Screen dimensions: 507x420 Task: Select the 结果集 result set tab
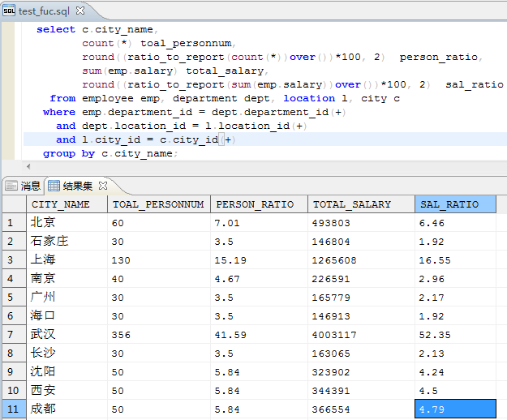(x=77, y=186)
